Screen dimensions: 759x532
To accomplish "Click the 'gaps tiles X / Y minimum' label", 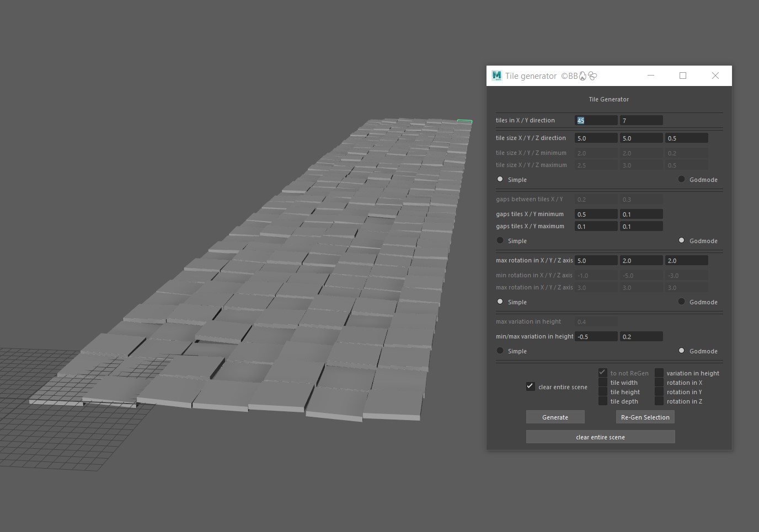I will click(x=530, y=214).
